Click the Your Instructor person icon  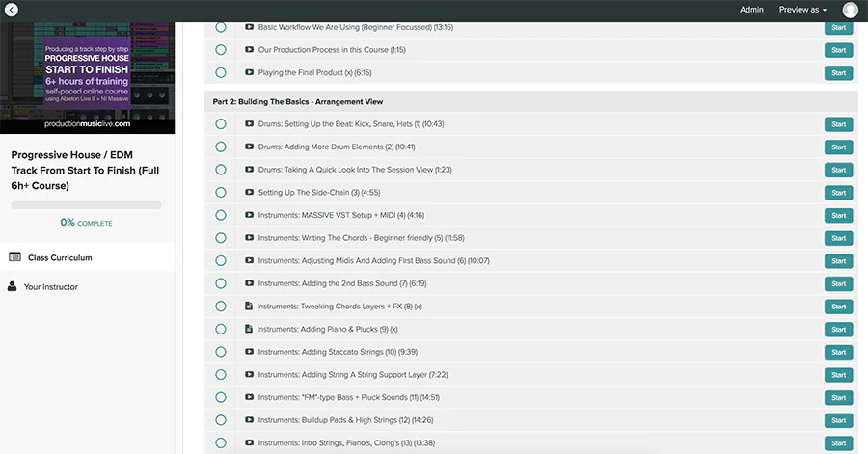13,286
